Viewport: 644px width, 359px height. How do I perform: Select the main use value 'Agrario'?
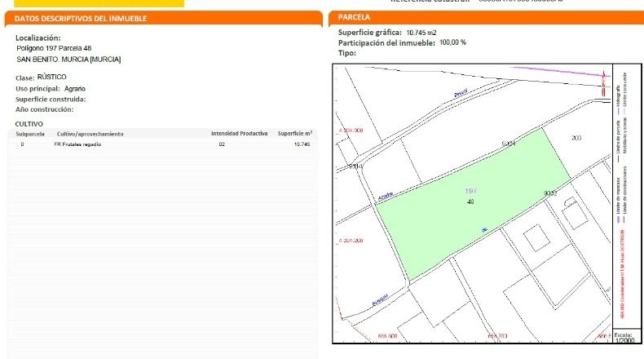(75, 88)
